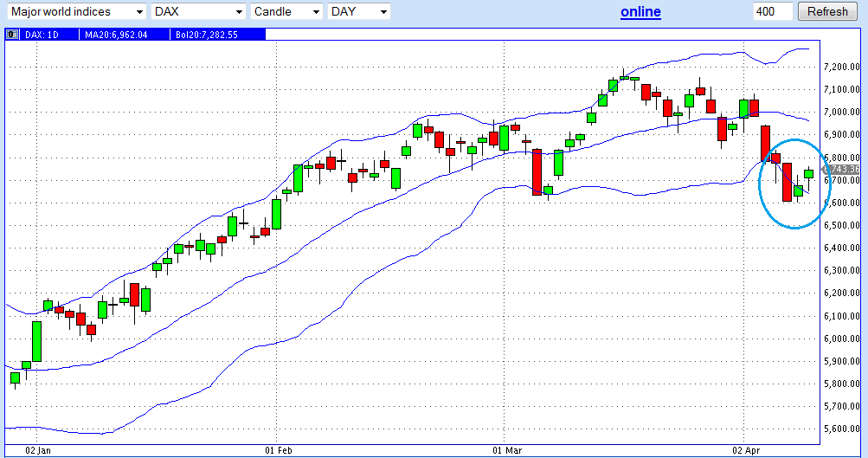Click the 7,200.00 price axis label
This screenshot has width=868, height=458.
click(x=841, y=67)
